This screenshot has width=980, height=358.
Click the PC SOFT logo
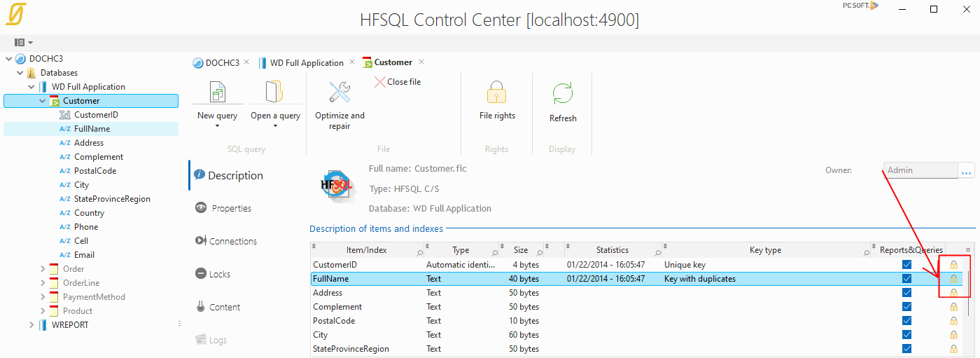[861, 6]
